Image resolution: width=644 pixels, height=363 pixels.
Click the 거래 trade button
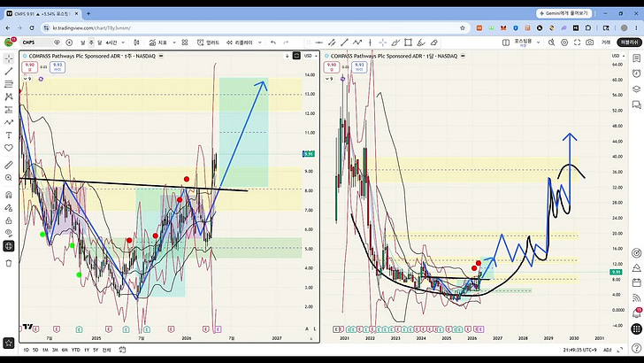coord(606,42)
